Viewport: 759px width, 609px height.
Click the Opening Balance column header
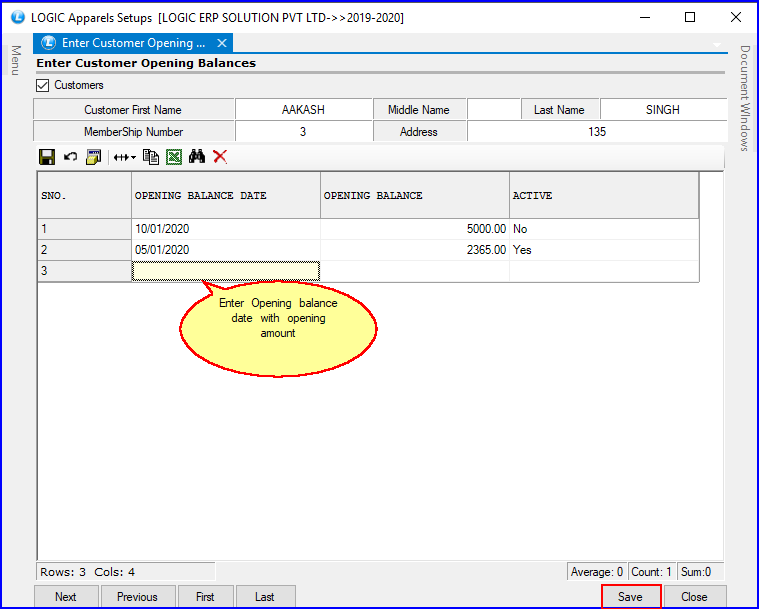click(x=414, y=196)
